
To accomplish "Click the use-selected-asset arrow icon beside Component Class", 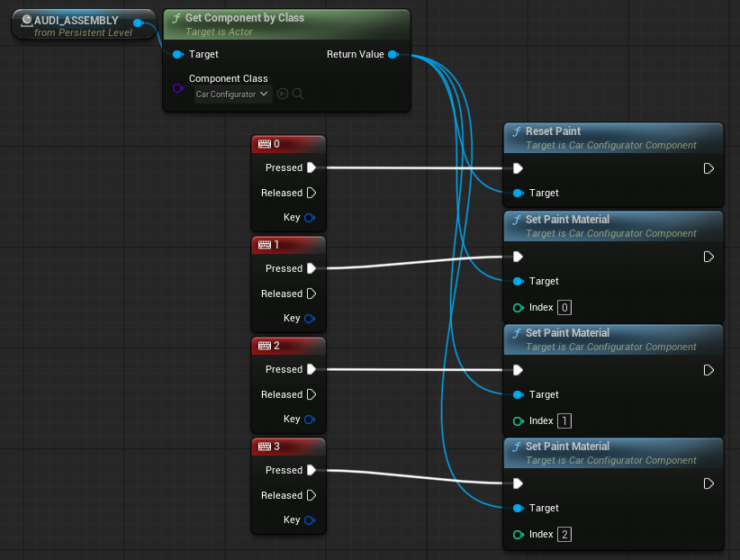I will [x=283, y=94].
